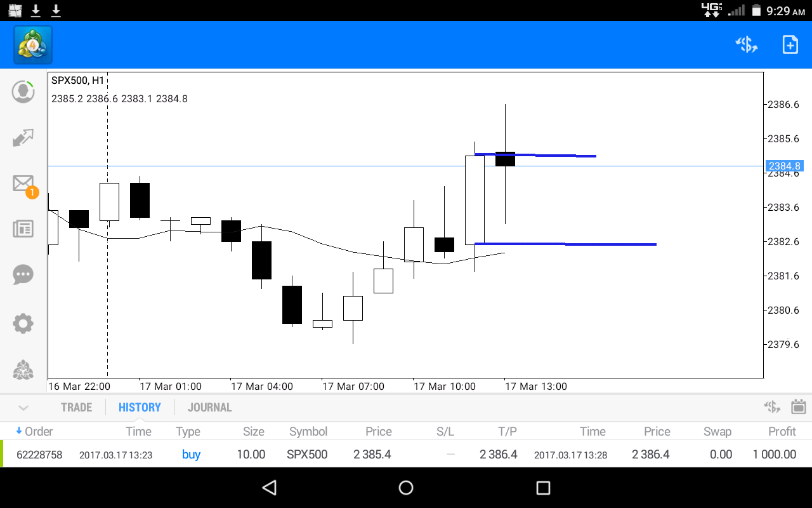812x508 pixels.
Task: Click the 2386.6 price axis label
Action: pyautogui.click(x=783, y=105)
